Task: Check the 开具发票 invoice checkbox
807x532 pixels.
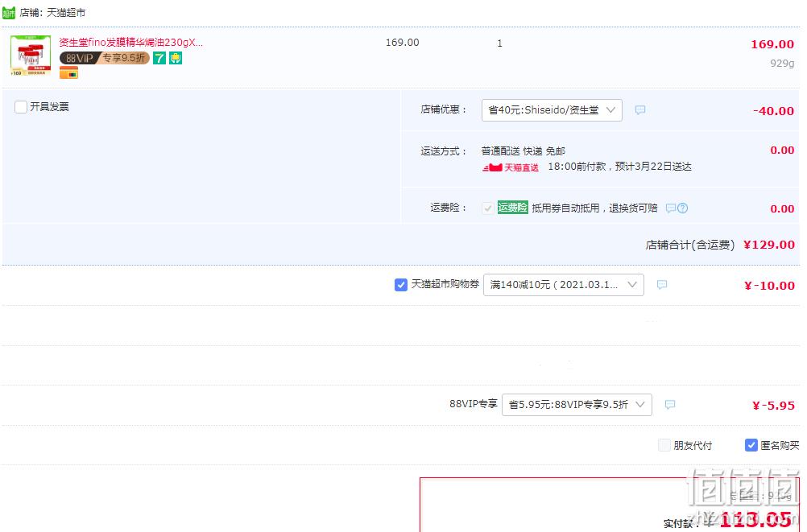Action: (x=21, y=107)
